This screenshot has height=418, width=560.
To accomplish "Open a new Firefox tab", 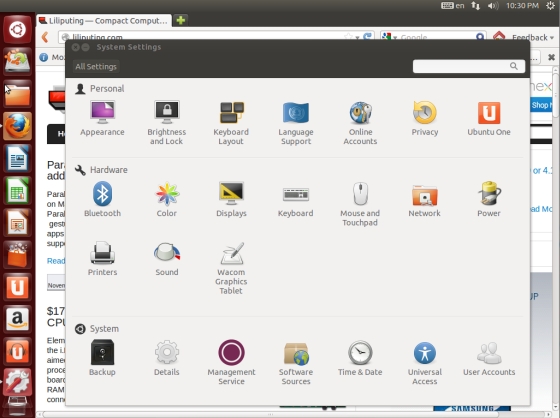I will [x=181, y=20].
